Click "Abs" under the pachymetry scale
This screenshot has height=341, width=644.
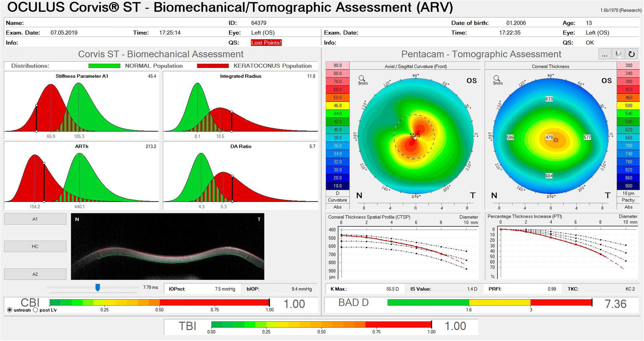click(x=628, y=207)
